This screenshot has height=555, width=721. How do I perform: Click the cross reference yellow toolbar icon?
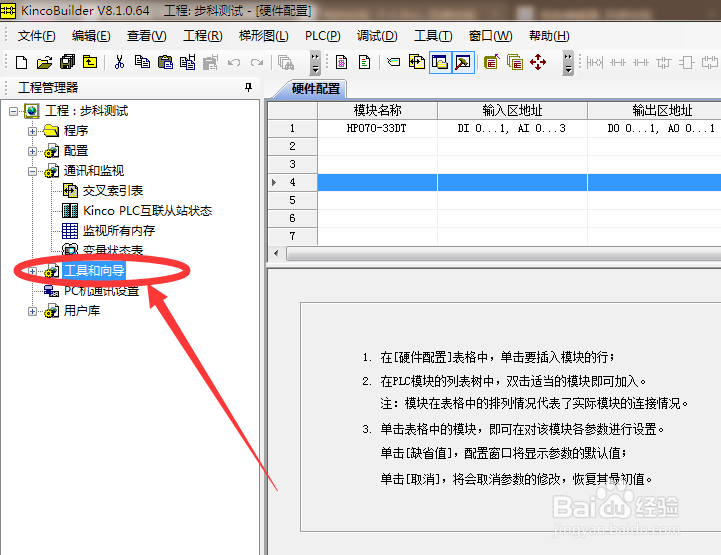[417, 62]
